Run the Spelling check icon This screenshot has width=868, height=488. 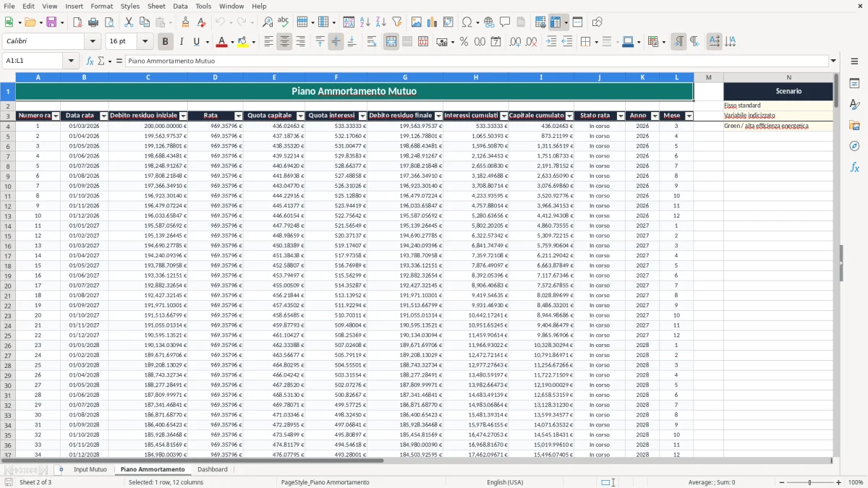(x=284, y=22)
